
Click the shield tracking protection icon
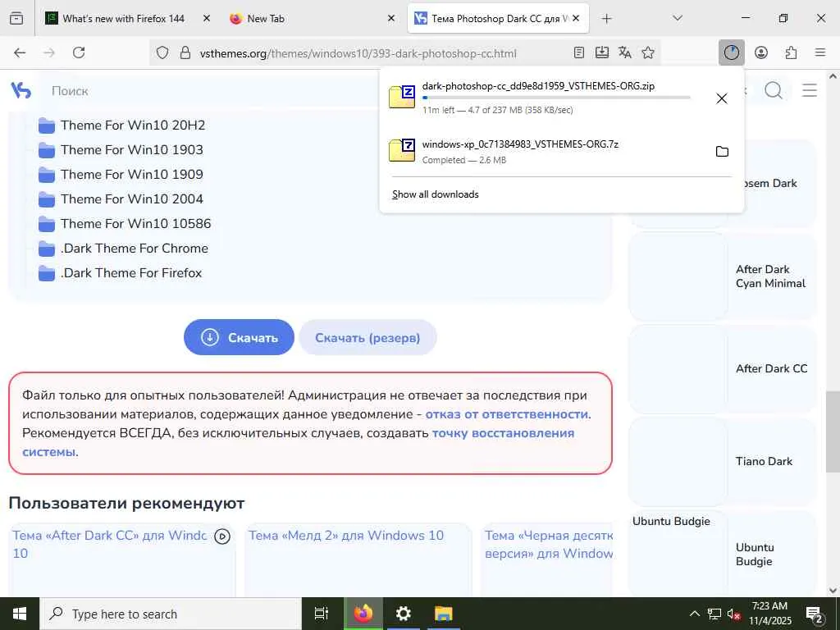tap(162, 53)
